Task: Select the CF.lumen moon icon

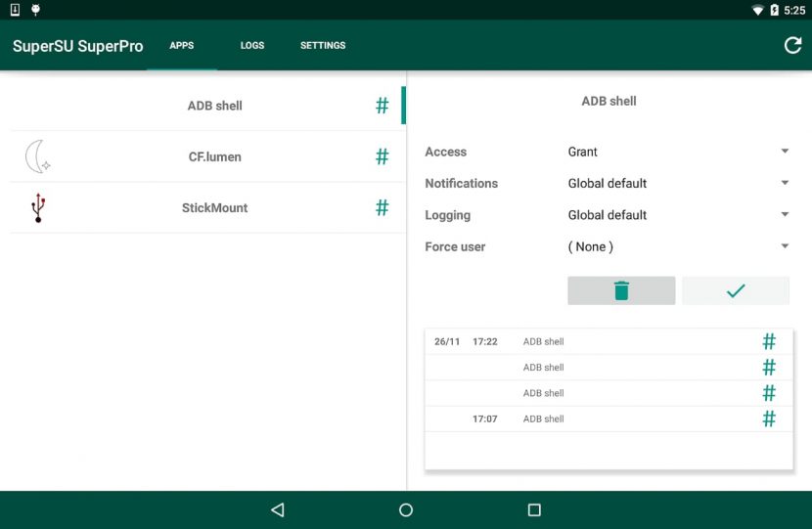Action: tap(37, 156)
